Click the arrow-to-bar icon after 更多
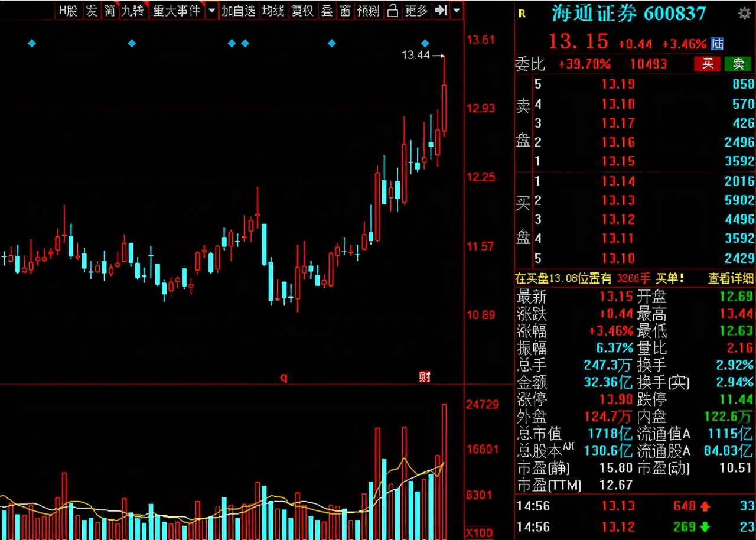The height and width of the screenshot is (540, 756). pyautogui.click(x=441, y=11)
